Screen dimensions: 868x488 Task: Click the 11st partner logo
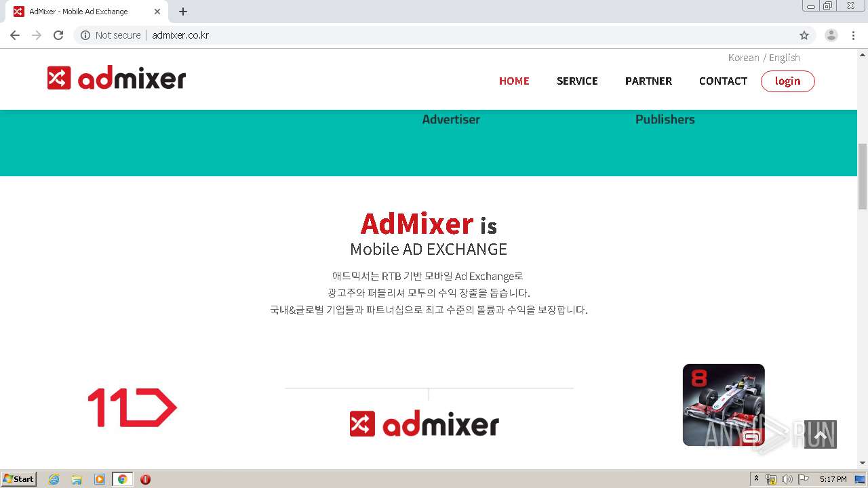132,407
